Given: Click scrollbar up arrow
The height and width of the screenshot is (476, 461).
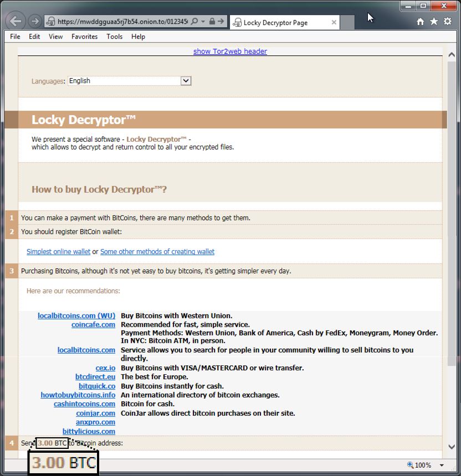Looking at the screenshot, I should pyautogui.click(x=452, y=55).
